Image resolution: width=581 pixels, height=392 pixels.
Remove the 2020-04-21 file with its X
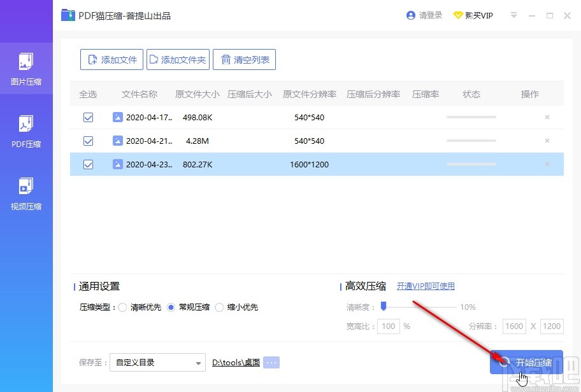[547, 141]
